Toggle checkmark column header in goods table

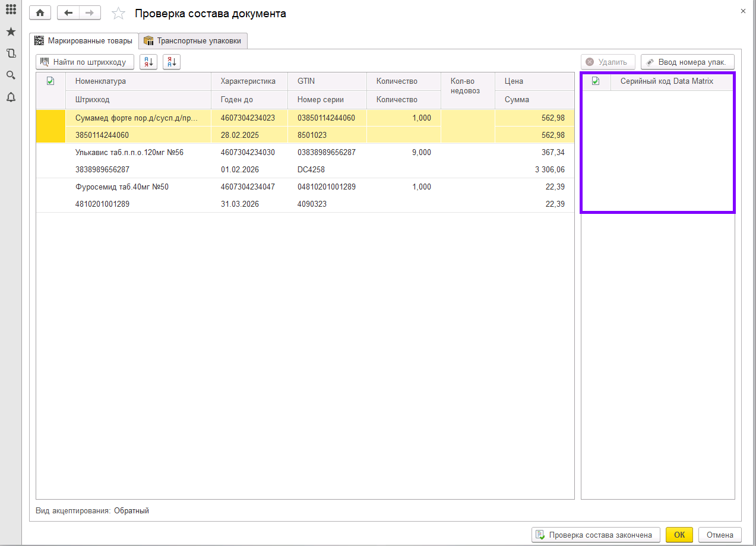50,81
